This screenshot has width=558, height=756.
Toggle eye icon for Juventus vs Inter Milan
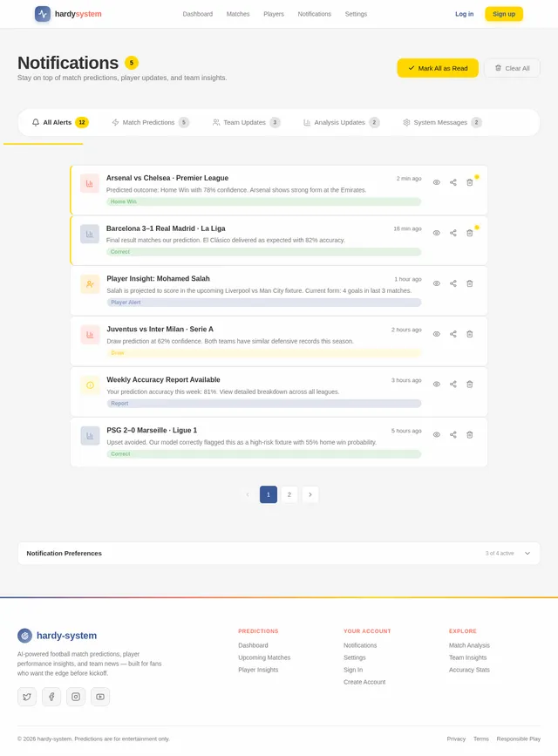click(x=437, y=334)
